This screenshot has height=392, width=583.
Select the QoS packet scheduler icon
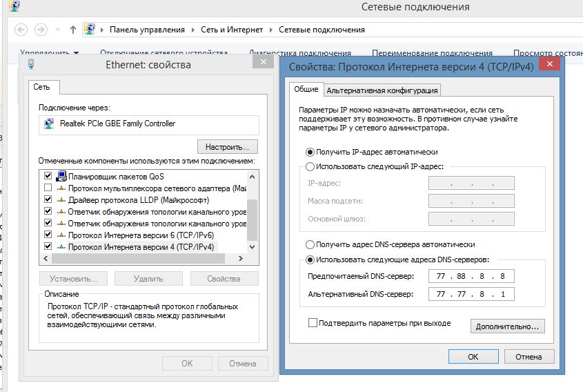pos(61,176)
